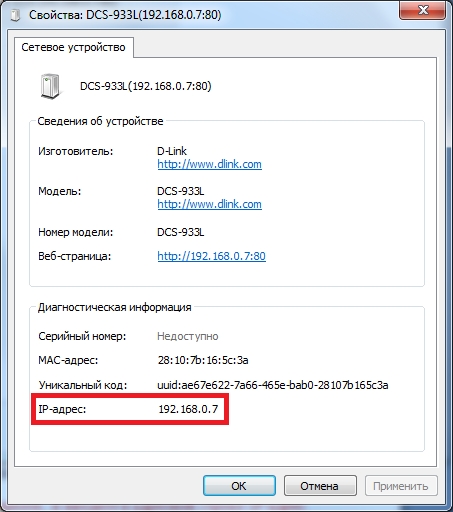Click the IP address value 192.168.0.7

point(188,409)
